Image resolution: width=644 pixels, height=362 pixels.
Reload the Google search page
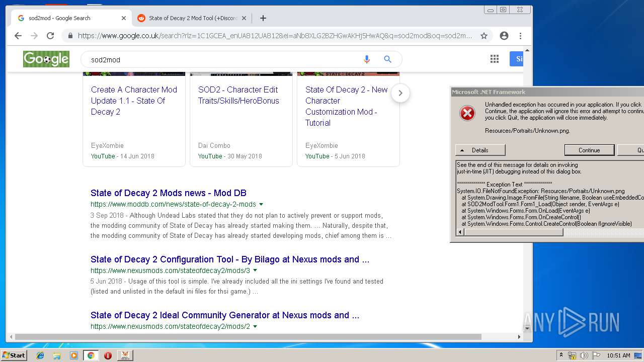50,36
